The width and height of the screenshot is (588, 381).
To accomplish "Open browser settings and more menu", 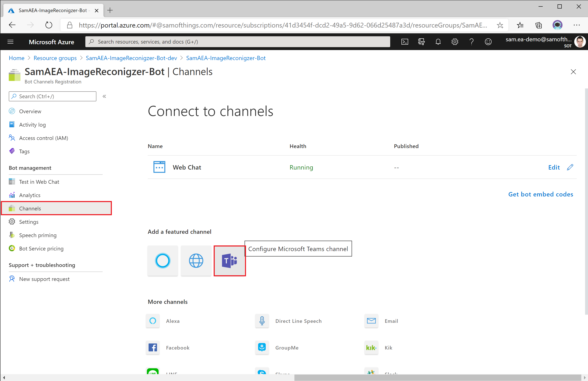I will click(x=577, y=25).
